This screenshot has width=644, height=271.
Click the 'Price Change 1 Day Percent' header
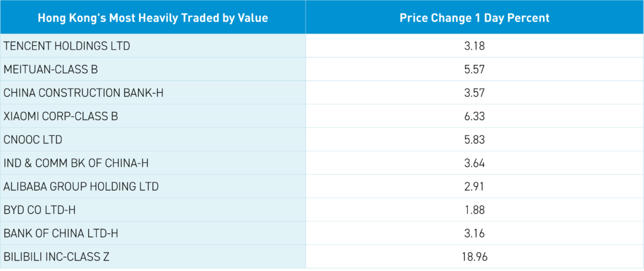click(474, 18)
